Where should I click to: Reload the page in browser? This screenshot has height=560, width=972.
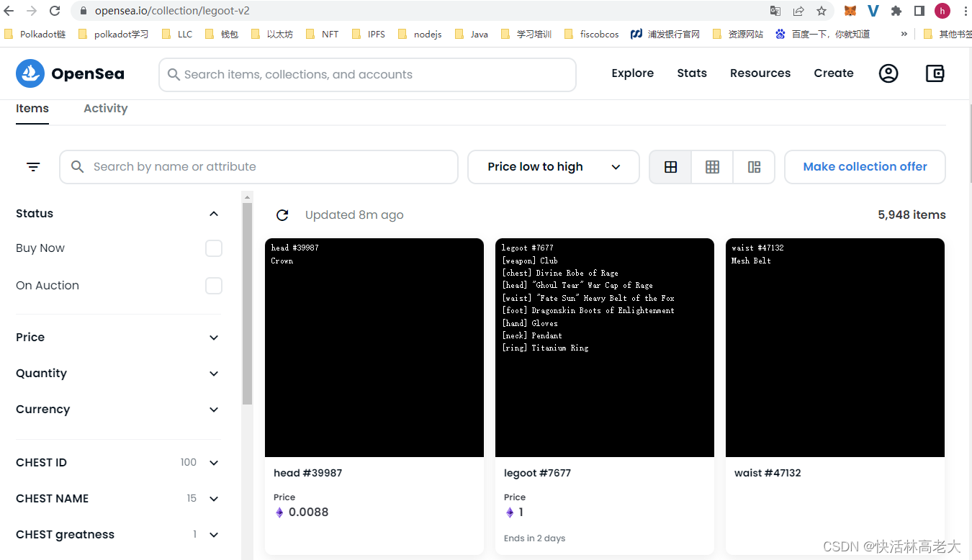pyautogui.click(x=55, y=11)
